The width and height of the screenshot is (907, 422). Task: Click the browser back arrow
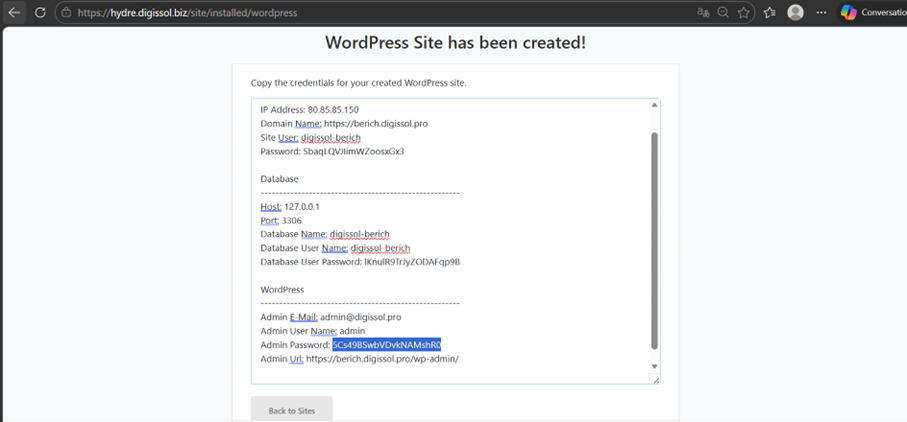click(x=14, y=13)
